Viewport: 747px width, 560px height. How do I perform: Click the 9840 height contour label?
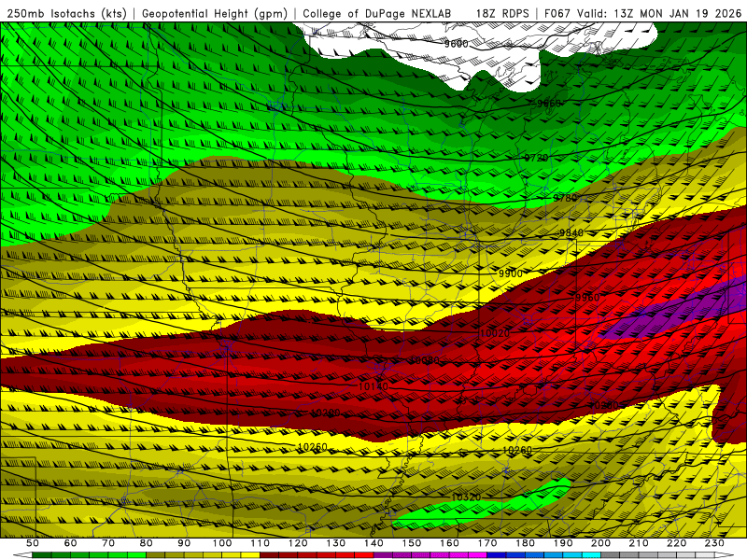[571, 232]
